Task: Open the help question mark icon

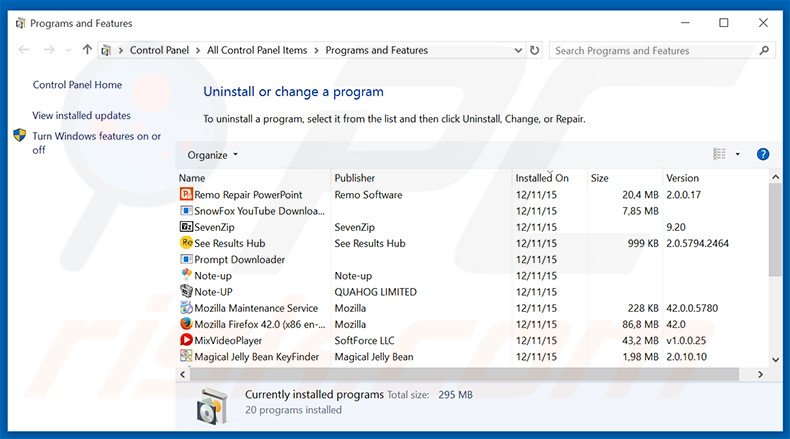Action: click(x=762, y=154)
